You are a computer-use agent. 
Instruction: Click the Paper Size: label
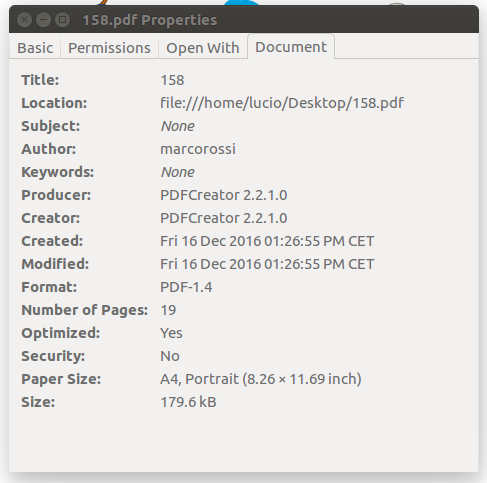(x=61, y=379)
